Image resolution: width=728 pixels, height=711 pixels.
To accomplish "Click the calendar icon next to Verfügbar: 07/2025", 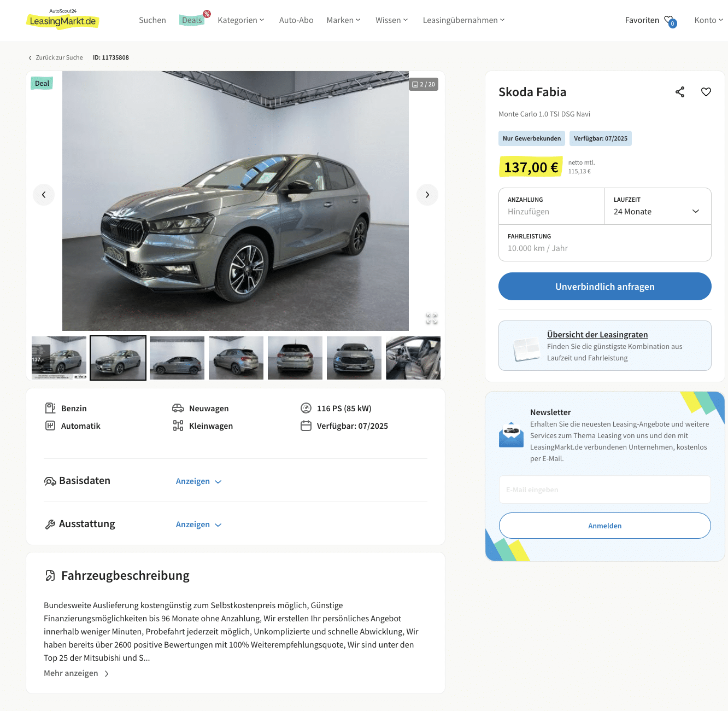I will click(306, 426).
